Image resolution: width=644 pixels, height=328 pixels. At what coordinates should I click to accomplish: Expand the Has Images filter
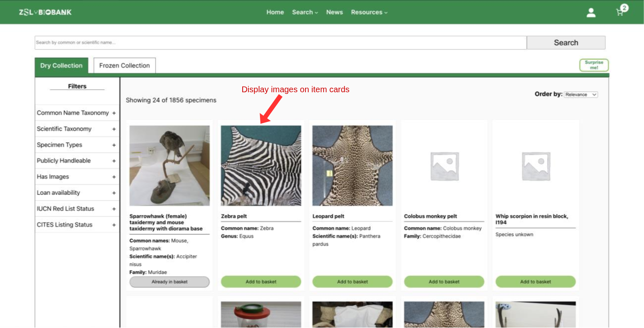click(x=77, y=177)
